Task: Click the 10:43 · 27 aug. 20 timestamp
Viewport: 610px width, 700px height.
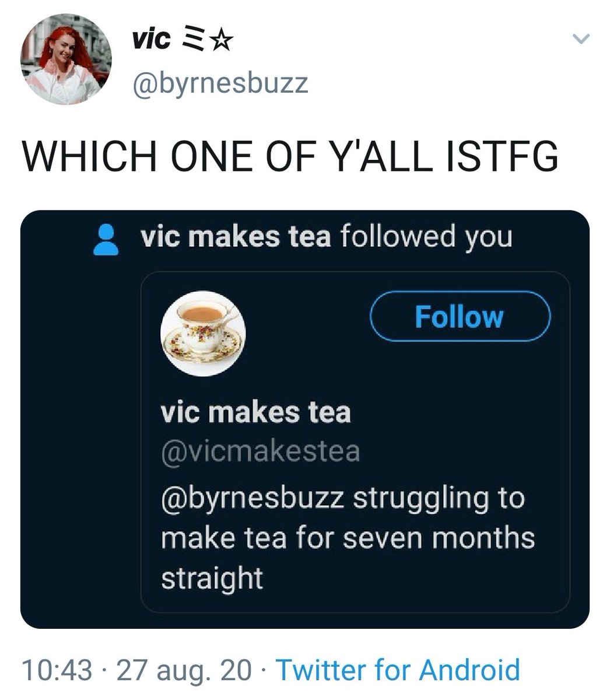Action: coord(137,670)
